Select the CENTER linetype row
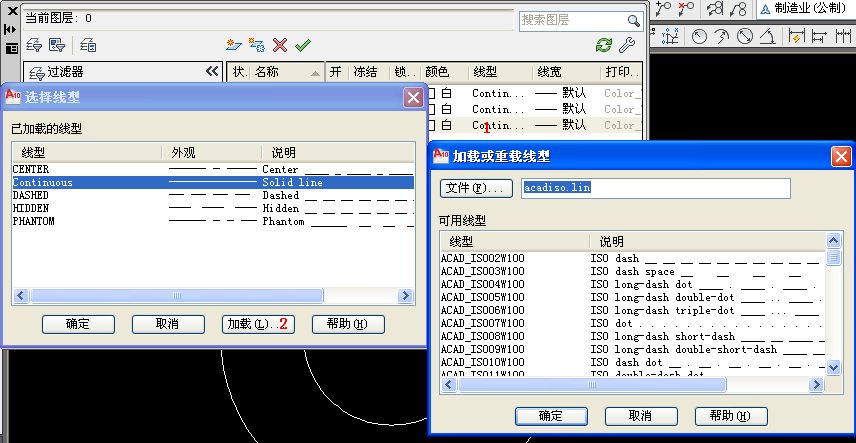This screenshot has width=856, height=443. point(213,169)
